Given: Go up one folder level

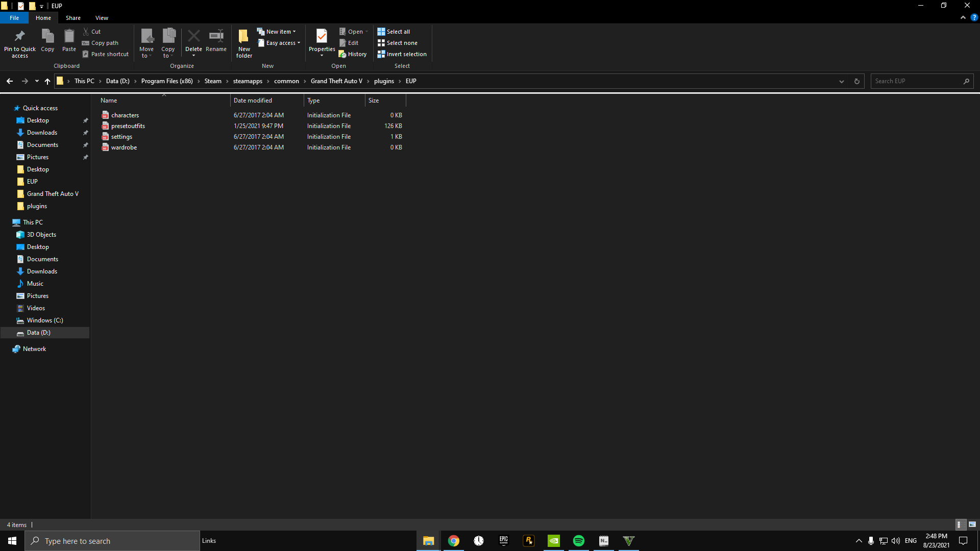Looking at the screenshot, I should pos(47,81).
